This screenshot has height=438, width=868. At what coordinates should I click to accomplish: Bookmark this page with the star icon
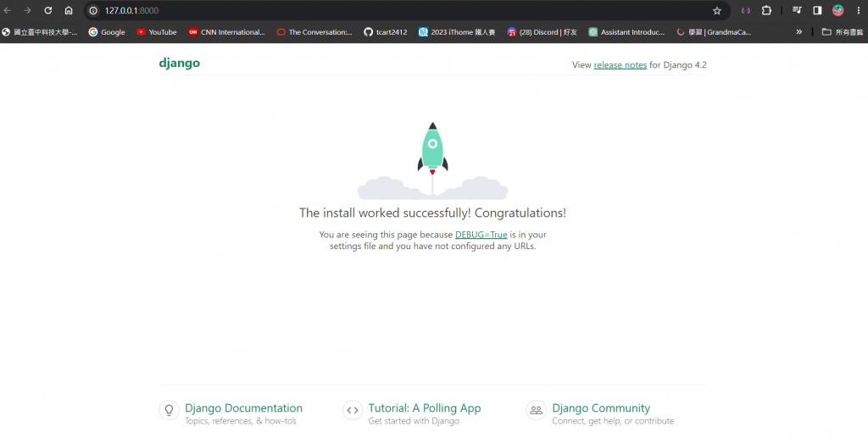pyautogui.click(x=717, y=10)
